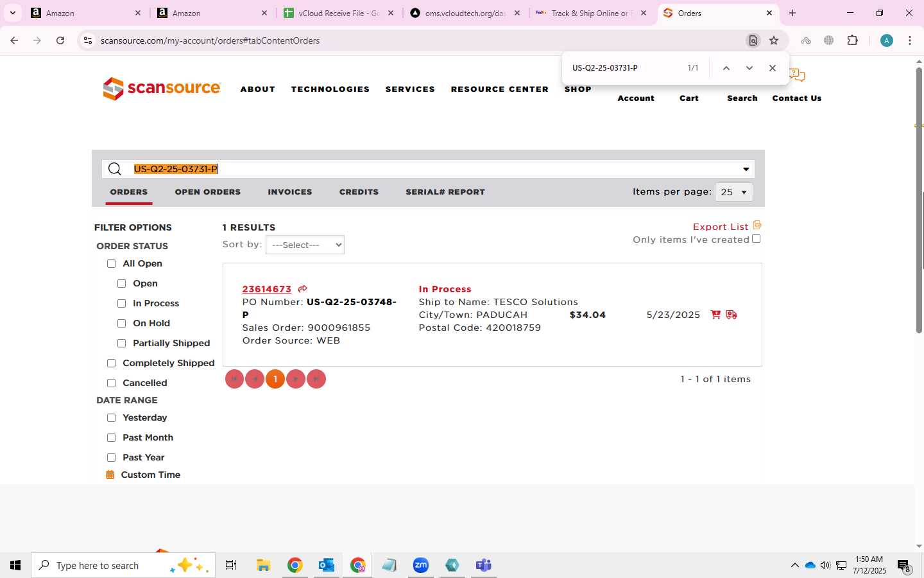Open Task View on the taskbar

[x=231, y=565]
